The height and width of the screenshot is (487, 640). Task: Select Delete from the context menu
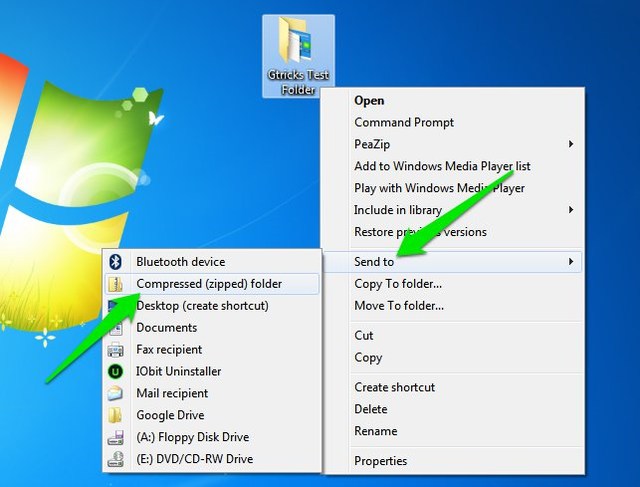point(454,409)
